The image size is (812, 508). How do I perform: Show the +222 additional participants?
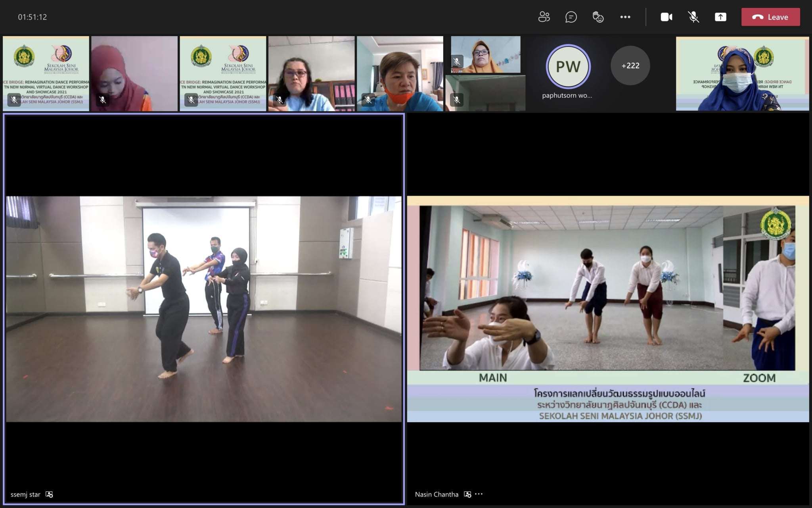(630, 65)
